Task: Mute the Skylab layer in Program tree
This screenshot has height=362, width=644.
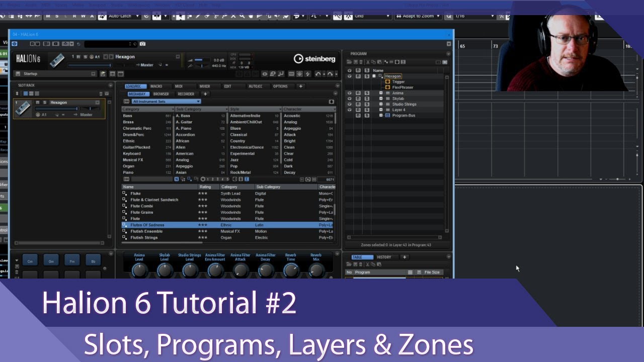Action: tap(358, 99)
